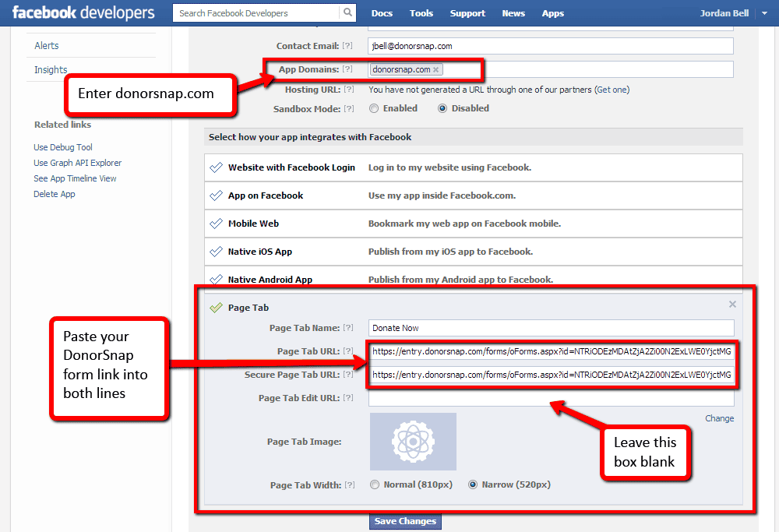Click the search magnifier icon

[347, 12]
